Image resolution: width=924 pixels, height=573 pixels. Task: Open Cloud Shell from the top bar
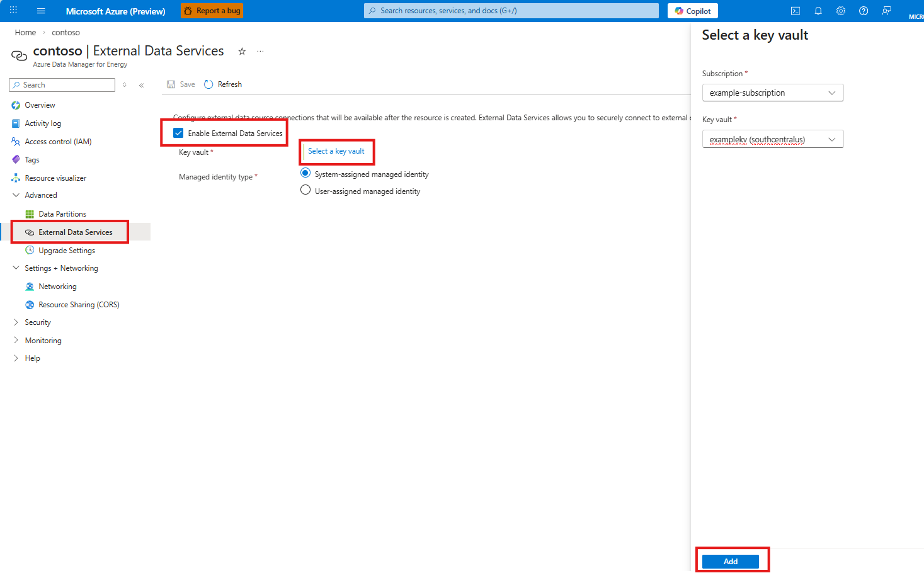[796, 11]
